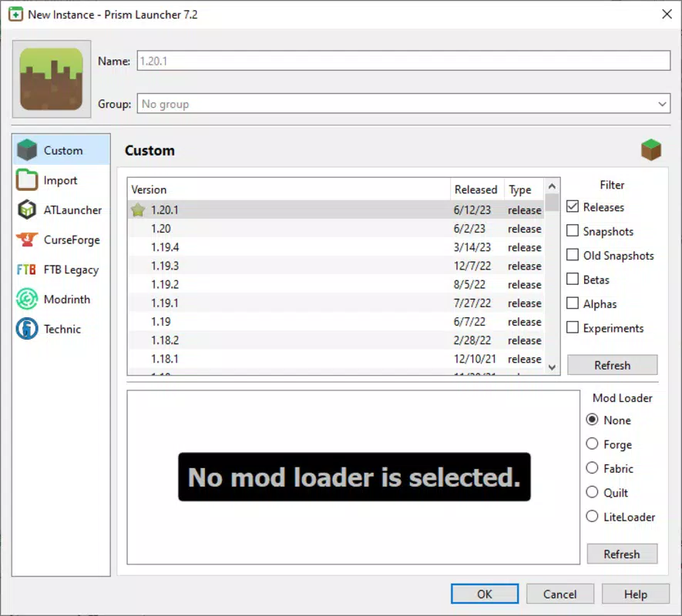The image size is (682, 616).
Task: Click the 6/12/23 release date cell
Action: pyautogui.click(x=472, y=210)
